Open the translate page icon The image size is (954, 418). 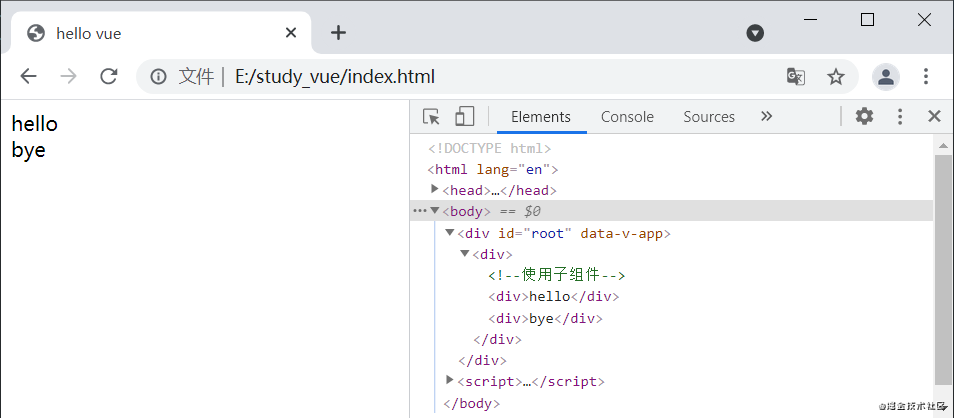[796, 77]
